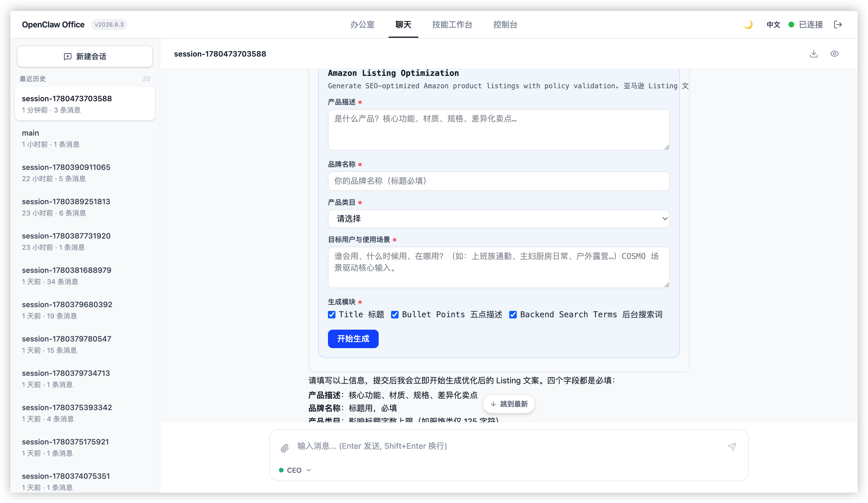Open the 产品类目 请选择 dropdown
This screenshot has width=868, height=503.
tap(499, 219)
